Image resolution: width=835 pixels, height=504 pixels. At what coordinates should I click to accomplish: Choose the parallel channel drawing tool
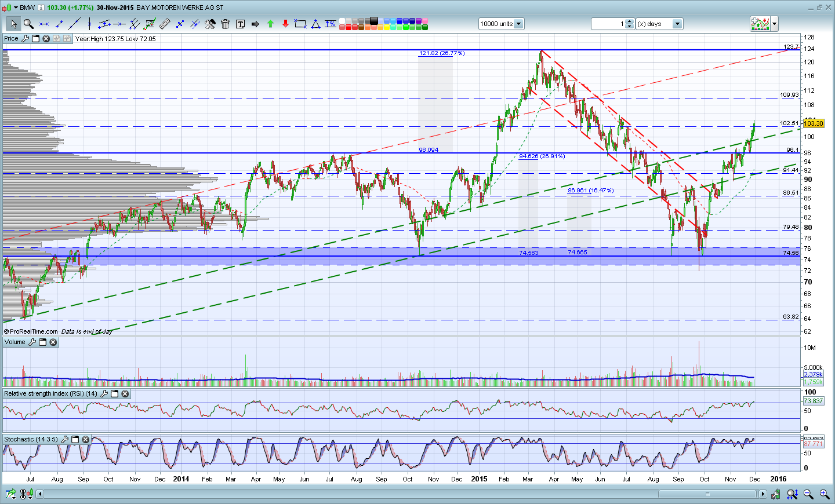104,24
